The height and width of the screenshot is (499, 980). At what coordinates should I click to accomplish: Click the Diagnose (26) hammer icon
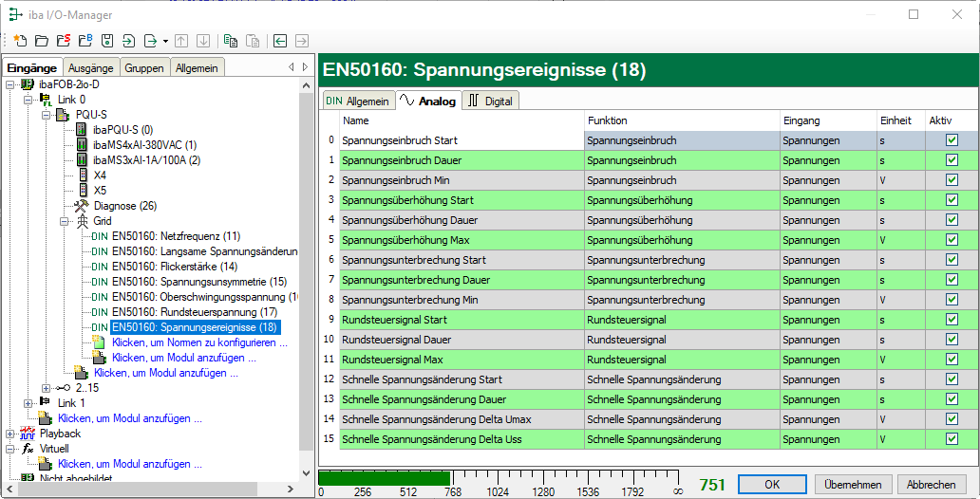point(82,206)
